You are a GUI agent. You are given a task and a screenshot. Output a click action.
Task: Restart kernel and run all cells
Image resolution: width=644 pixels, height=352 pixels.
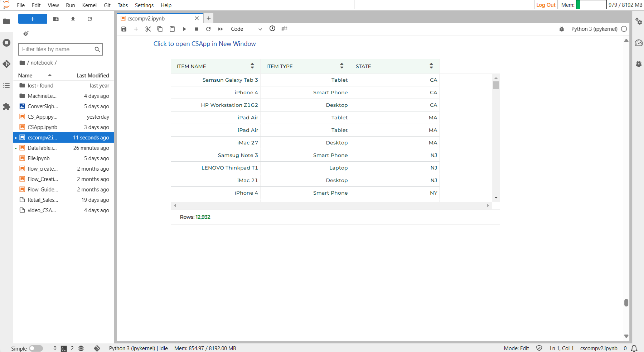[x=221, y=29]
